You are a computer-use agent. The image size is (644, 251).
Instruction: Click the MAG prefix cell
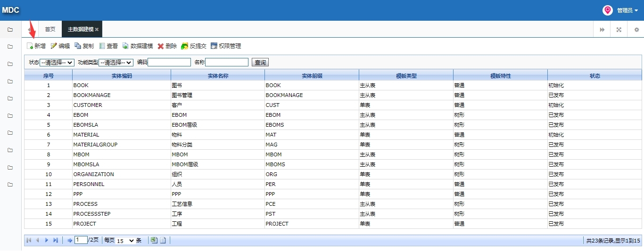click(x=312, y=145)
